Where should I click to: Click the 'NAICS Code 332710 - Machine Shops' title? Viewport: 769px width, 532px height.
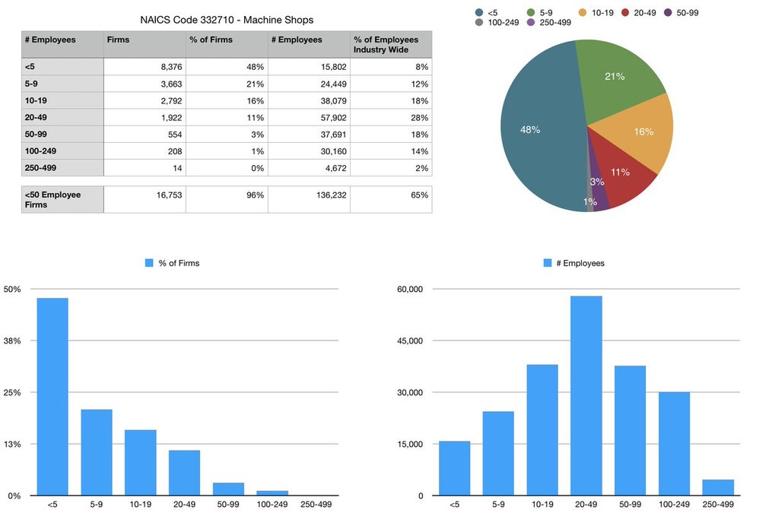tap(227, 20)
